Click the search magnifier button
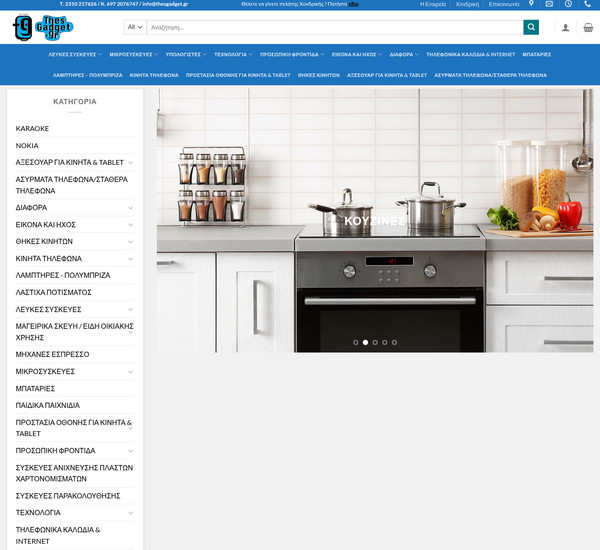The height and width of the screenshot is (550, 600). coord(531,27)
